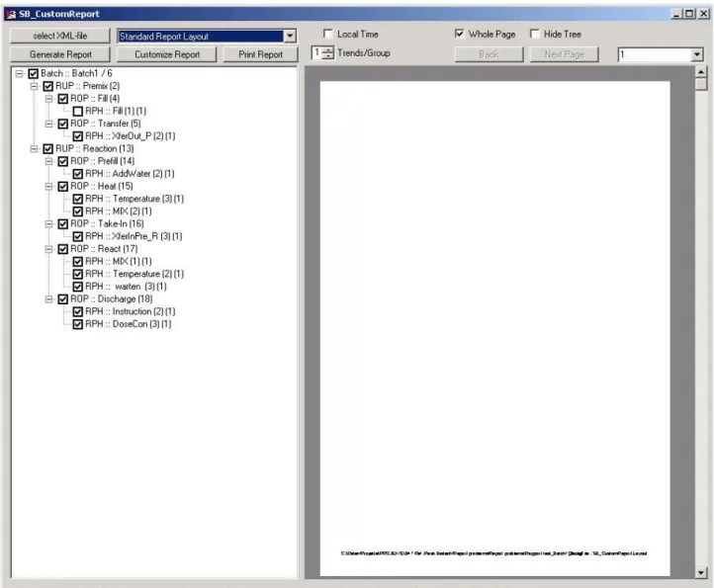The width and height of the screenshot is (714, 588).
Task: Toggle the Hide Tree checkbox
Action: coord(535,35)
